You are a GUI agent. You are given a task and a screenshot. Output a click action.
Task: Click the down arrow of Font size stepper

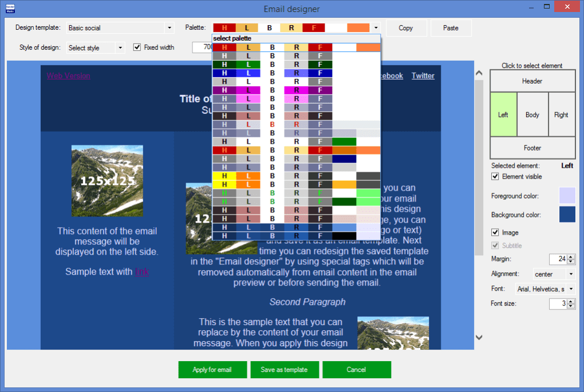(570, 307)
